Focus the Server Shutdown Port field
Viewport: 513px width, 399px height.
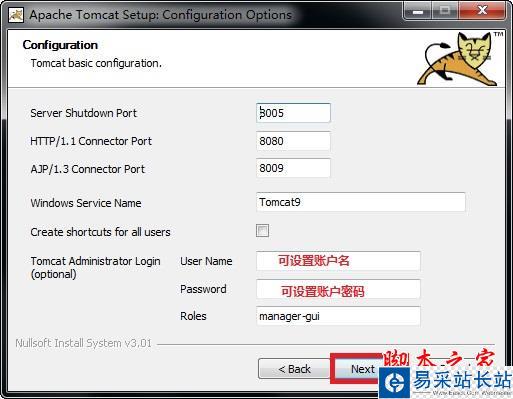point(293,113)
